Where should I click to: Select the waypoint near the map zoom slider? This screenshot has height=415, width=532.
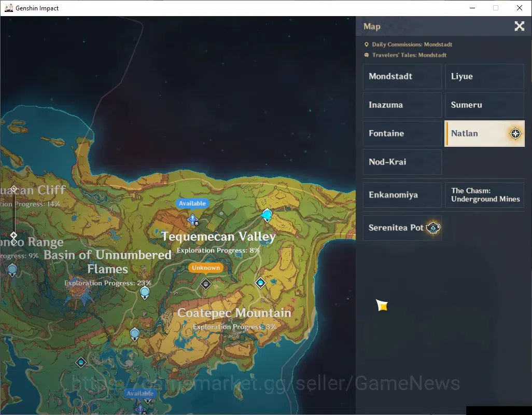point(12,270)
